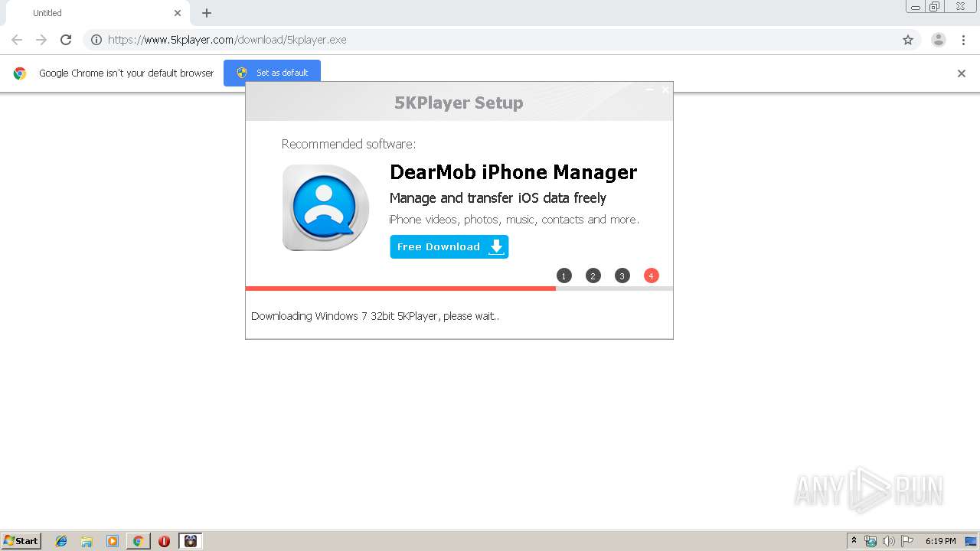
Task: Minimize the 5KPlayer Setup window
Action: [x=650, y=90]
